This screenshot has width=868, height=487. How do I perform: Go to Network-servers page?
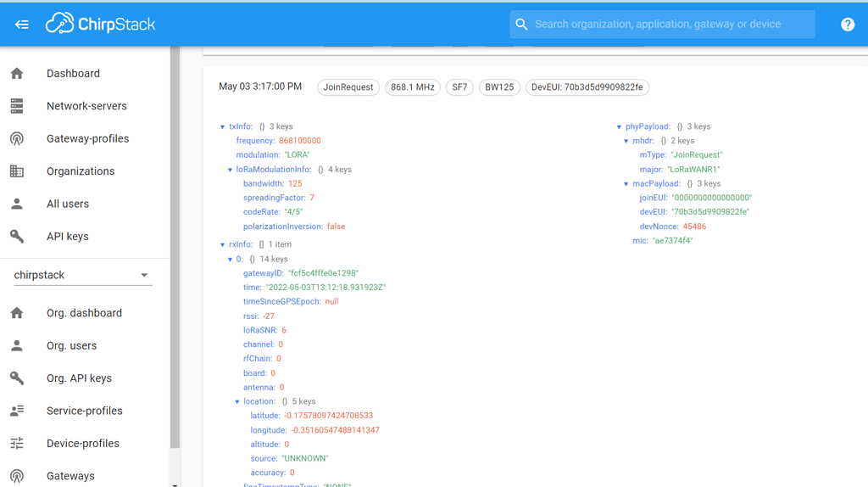click(x=85, y=106)
